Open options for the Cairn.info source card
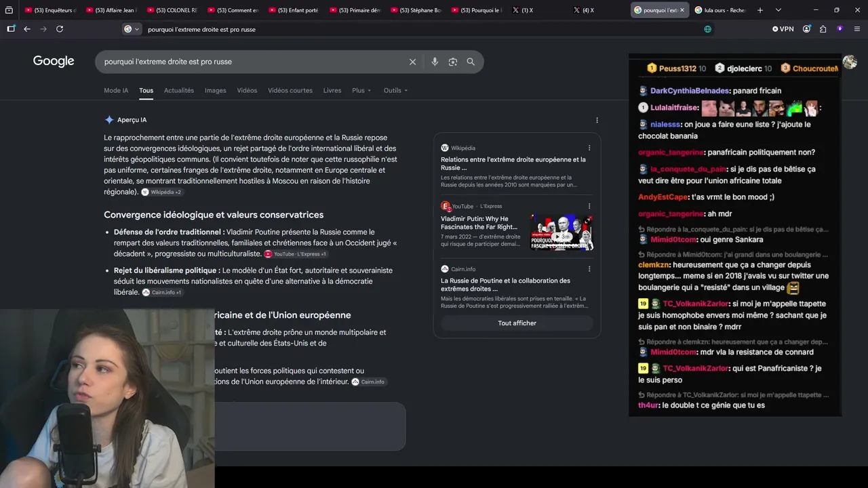Screen dimensions: 868x488 pyautogui.click(x=589, y=269)
